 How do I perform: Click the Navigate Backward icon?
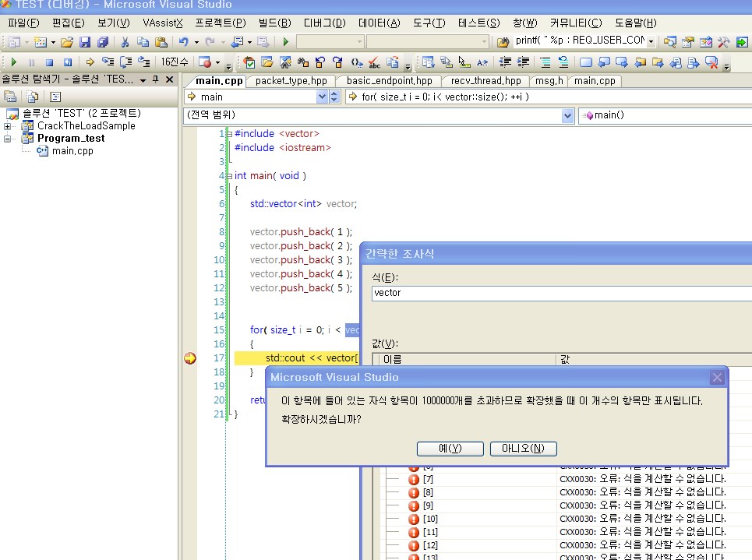coord(238,42)
